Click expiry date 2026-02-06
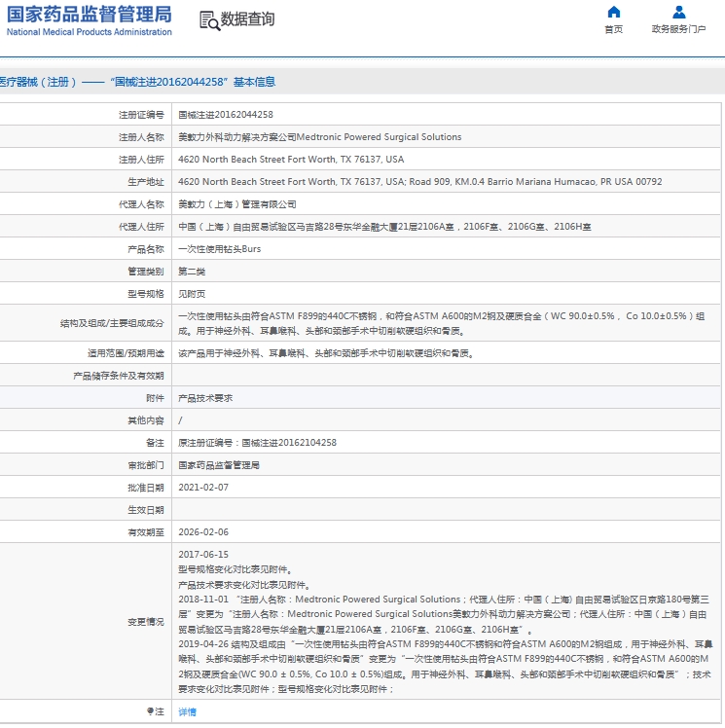The width and height of the screenshot is (725, 728). [203, 532]
